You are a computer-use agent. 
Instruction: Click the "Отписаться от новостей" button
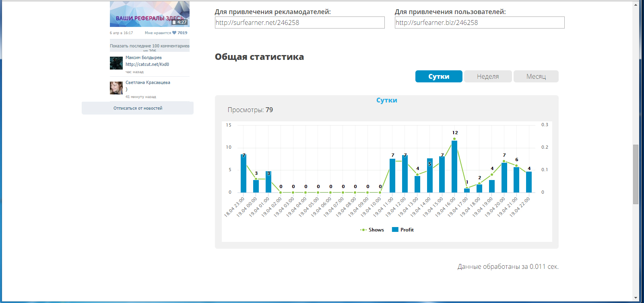[138, 108]
